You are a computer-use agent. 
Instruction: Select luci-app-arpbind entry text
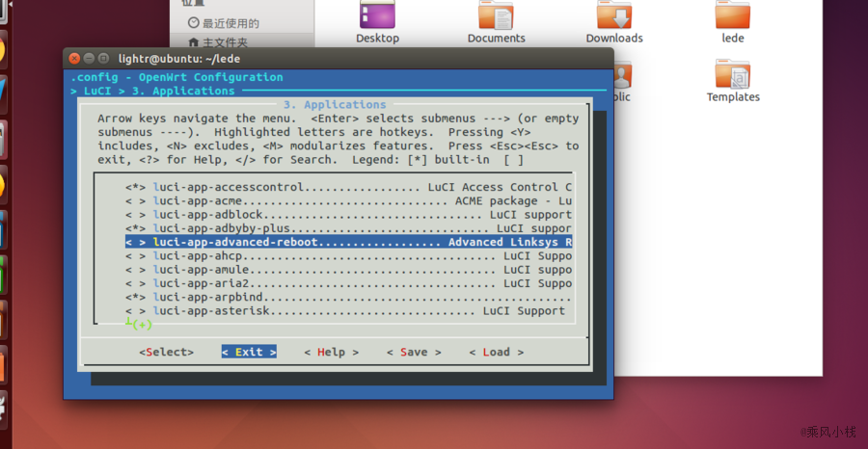pos(208,298)
